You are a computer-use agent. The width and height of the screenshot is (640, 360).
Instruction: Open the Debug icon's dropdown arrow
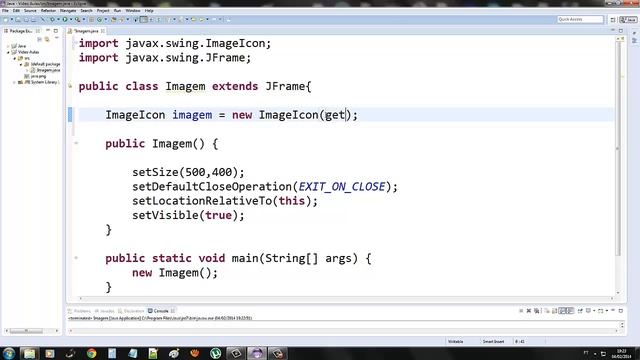[58, 19]
